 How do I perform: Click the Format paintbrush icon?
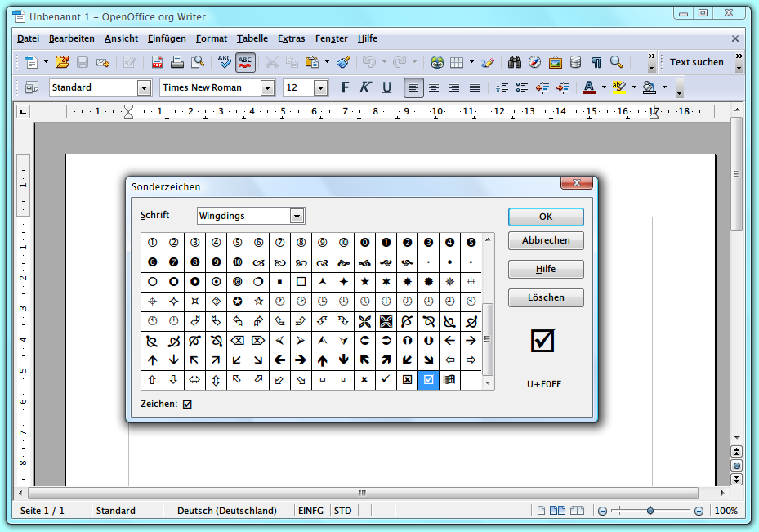[343, 62]
